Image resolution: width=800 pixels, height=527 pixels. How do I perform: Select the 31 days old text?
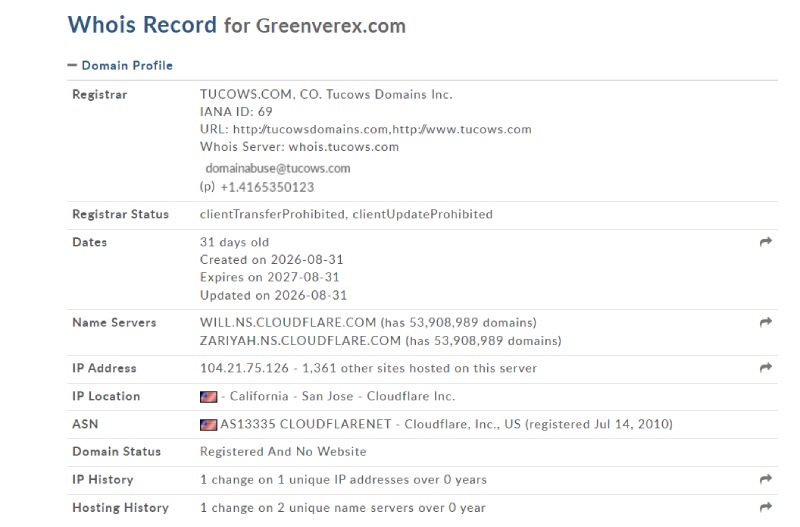[x=234, y=242]
